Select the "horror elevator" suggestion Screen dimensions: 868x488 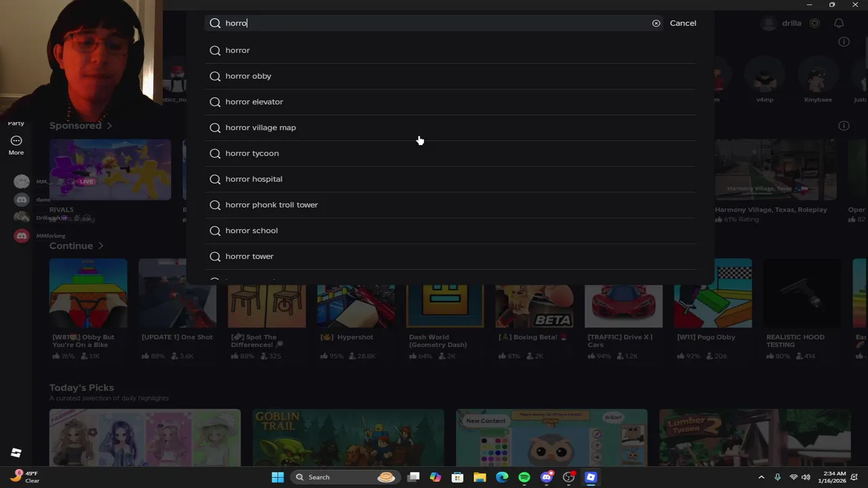[x=450, y=102]
